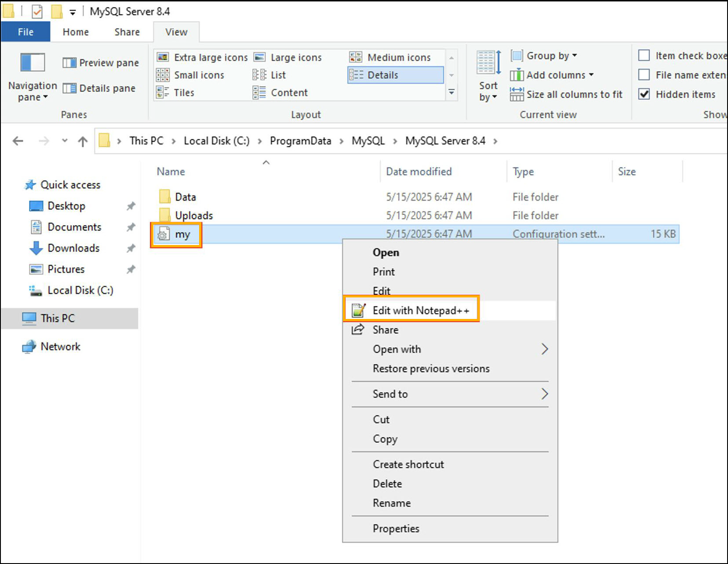Viewport: 728px width, 564px height.
Task: Click the Sort by icon
Action: coord(488,62)
